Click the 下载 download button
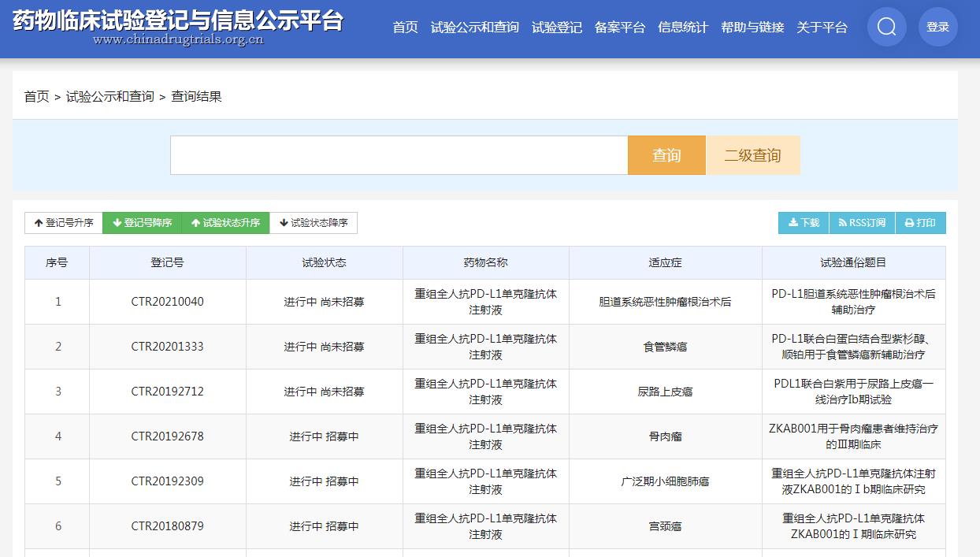 click(804, 223)
